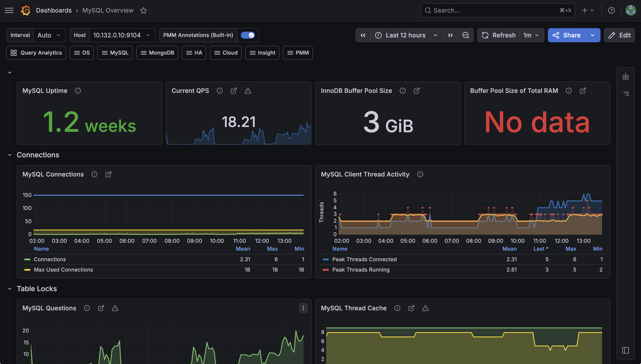
Task: Open the Last 12 hours time picker
Action: [407, 35]
